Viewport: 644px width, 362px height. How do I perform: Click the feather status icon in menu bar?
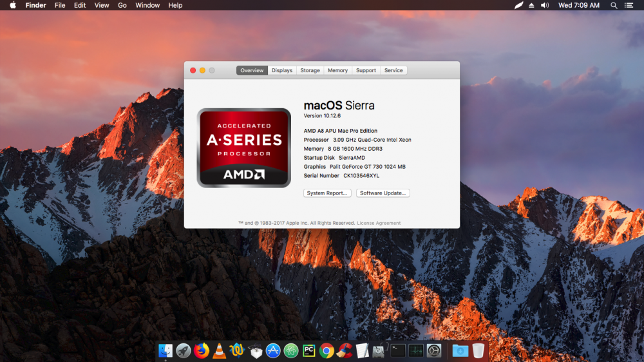tap(518, 5)
